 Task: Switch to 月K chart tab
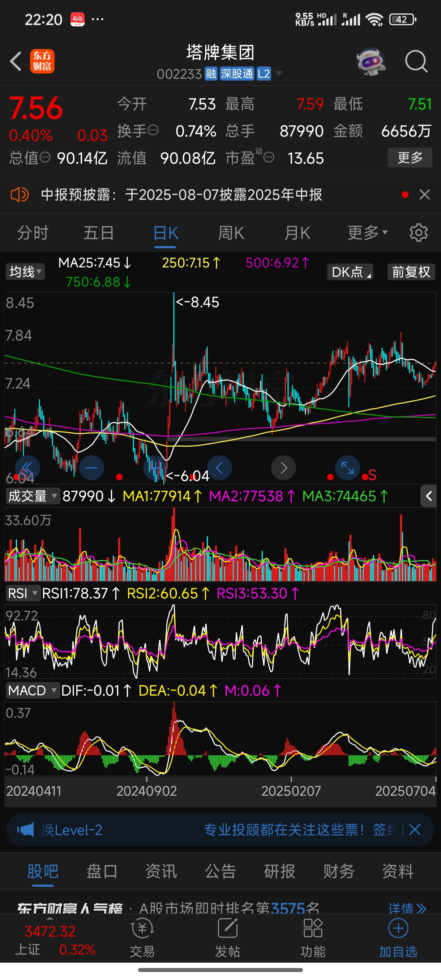(297, 232)
